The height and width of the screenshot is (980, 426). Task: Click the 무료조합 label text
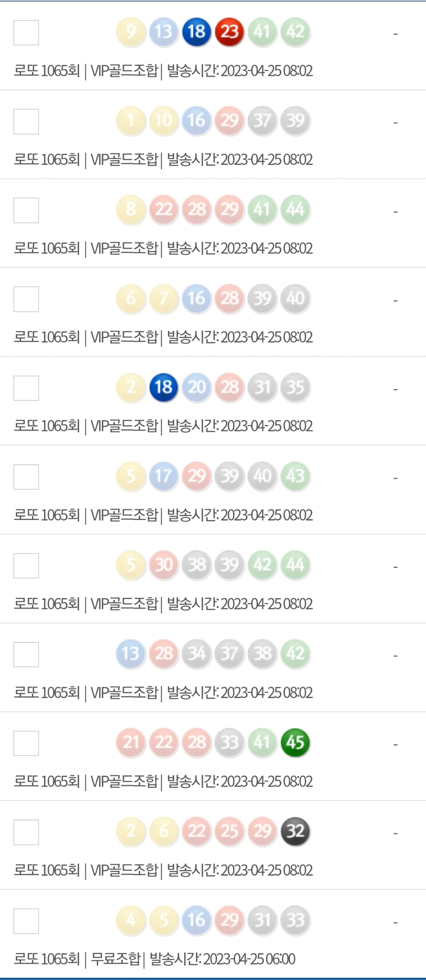[x=115, y=959]
